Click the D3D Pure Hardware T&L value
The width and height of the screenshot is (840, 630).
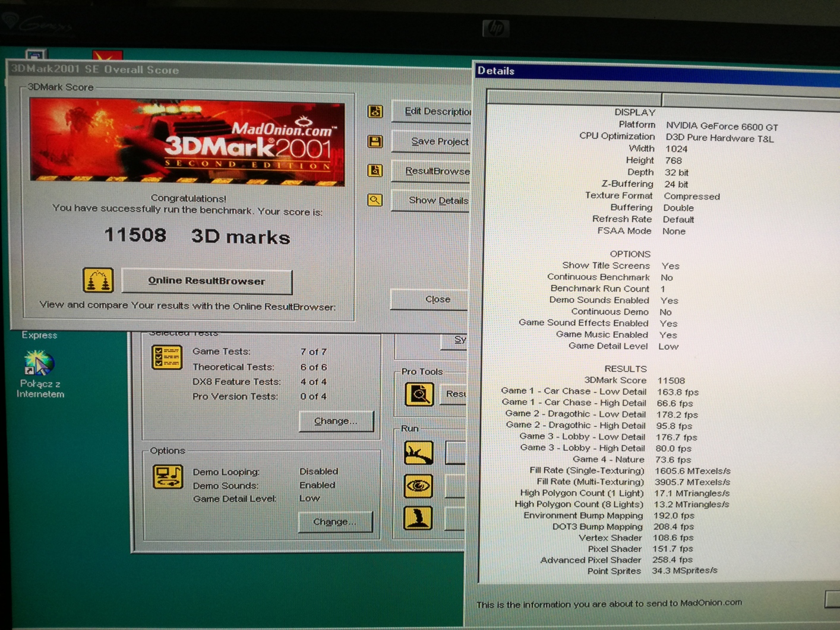719,138
